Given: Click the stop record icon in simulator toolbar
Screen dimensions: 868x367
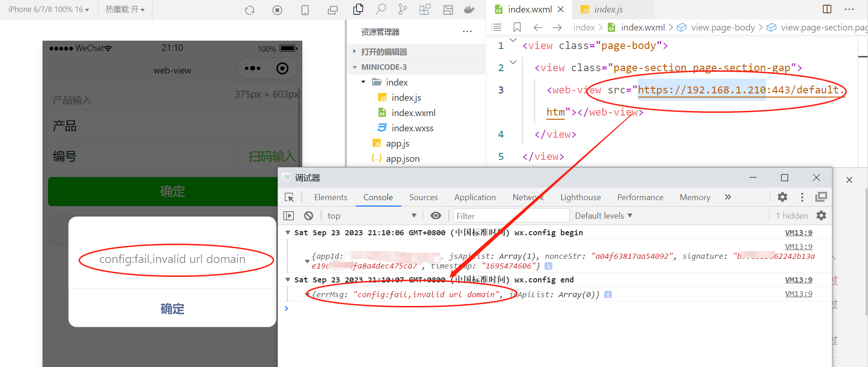Looking at the screenshot, I should tap(277, 10).
